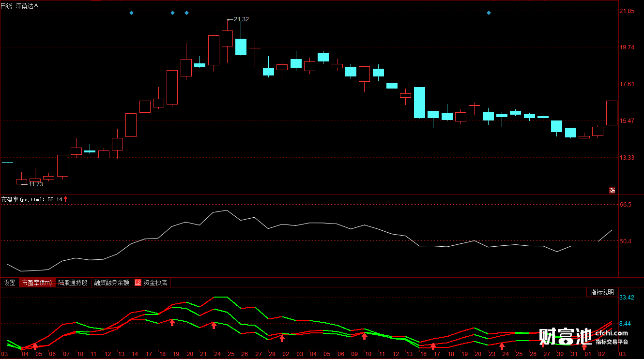Click the tall cyan candlestick above date 16
Screen dimensions: 644x359
tap(420, 103)
